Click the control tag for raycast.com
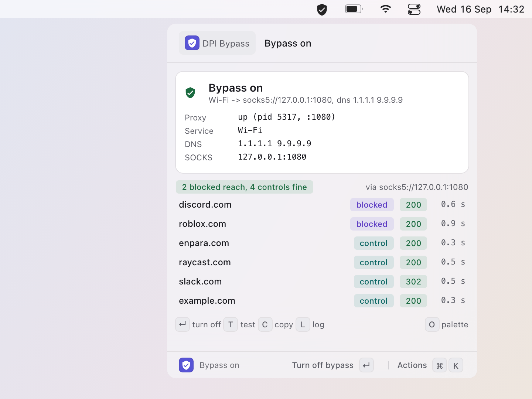Image resolution: width=532 pixels, height=399 pixels. point(374,262)
